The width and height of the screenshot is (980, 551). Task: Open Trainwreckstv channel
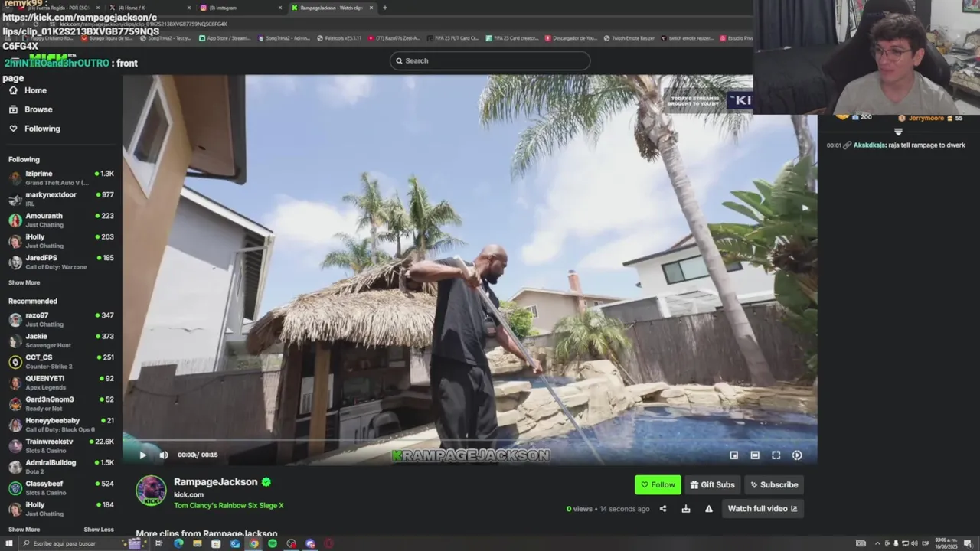click(61, 446)
